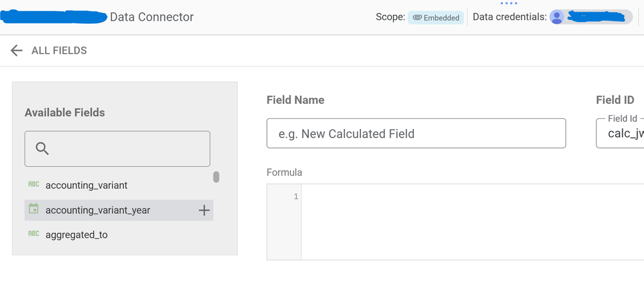Click the magnifier icon in Available Fields search
644x282 pixels.
[43, 148]
